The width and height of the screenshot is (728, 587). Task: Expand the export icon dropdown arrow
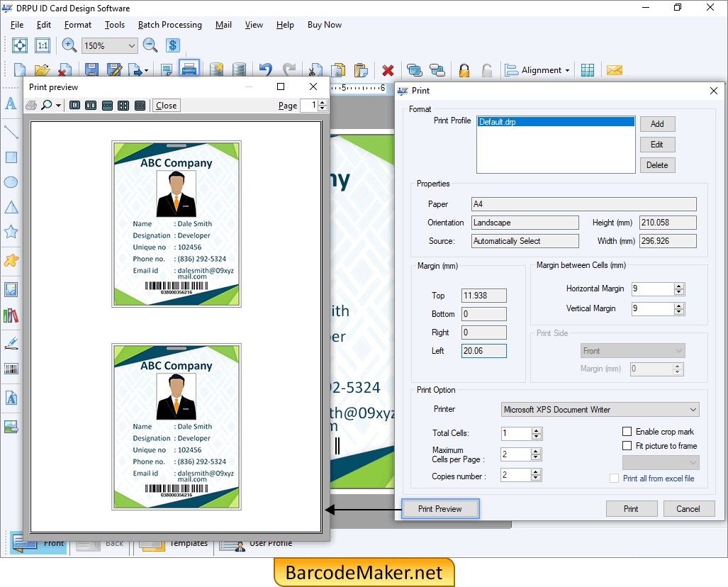pyautogui.click(x=146, y=71)
